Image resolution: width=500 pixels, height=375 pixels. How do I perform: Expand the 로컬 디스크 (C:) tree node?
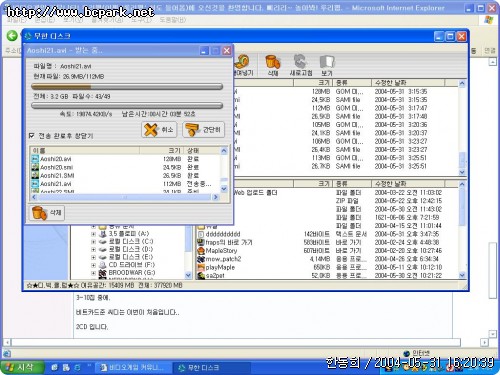93,242
